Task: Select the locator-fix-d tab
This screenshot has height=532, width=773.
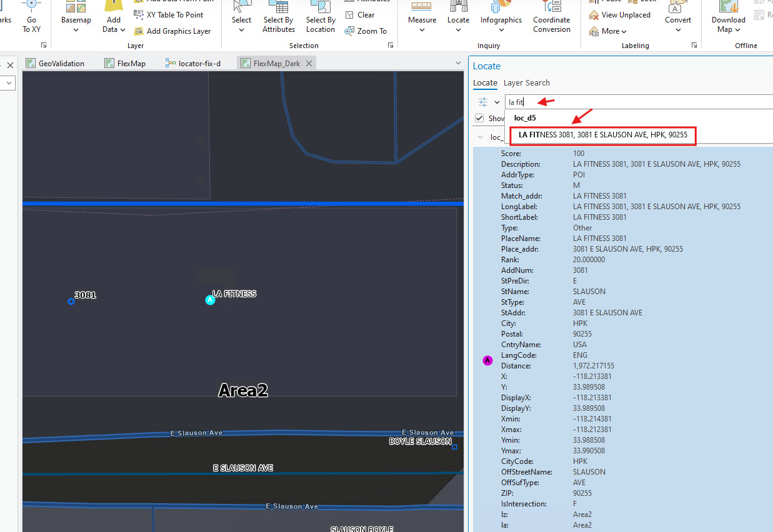Action: click(x=194, y=63)
